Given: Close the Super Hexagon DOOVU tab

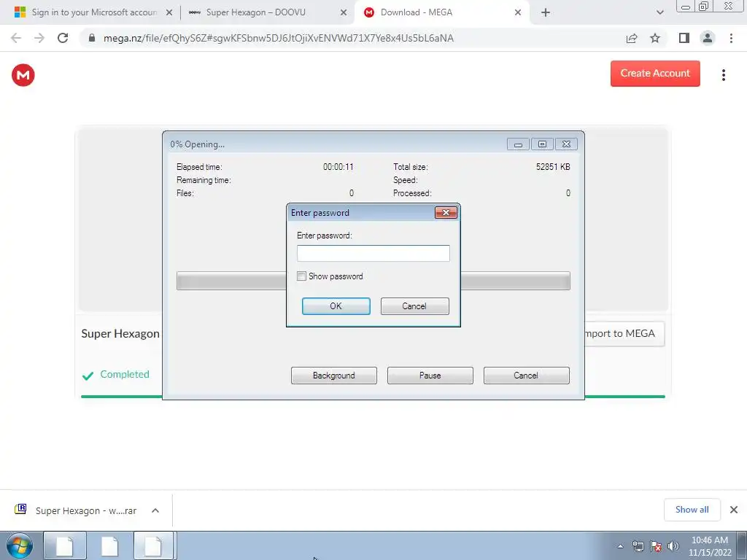Looking at the screenshot, I should point(344,12).
